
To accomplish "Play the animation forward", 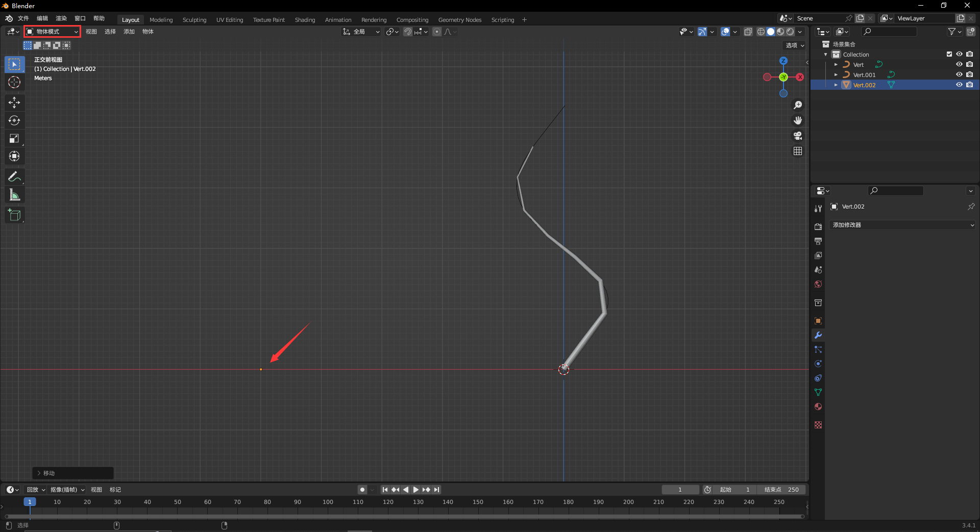I will point(416,490).
